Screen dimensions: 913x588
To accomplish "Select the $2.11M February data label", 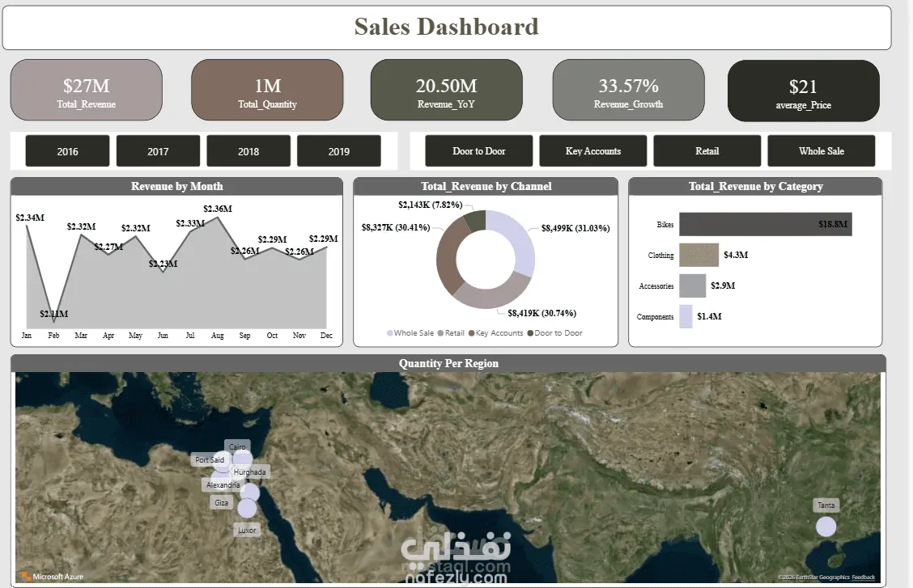I will pos(54,314).
